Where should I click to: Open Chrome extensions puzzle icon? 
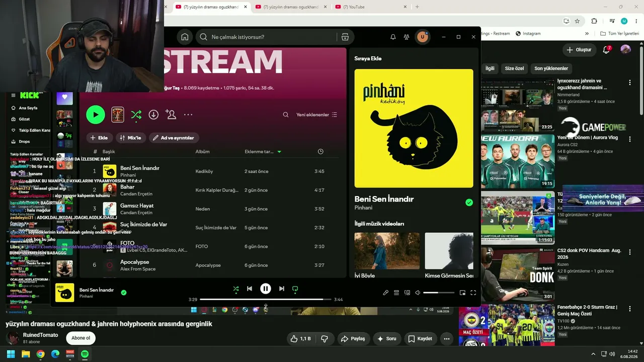point(594,21)
